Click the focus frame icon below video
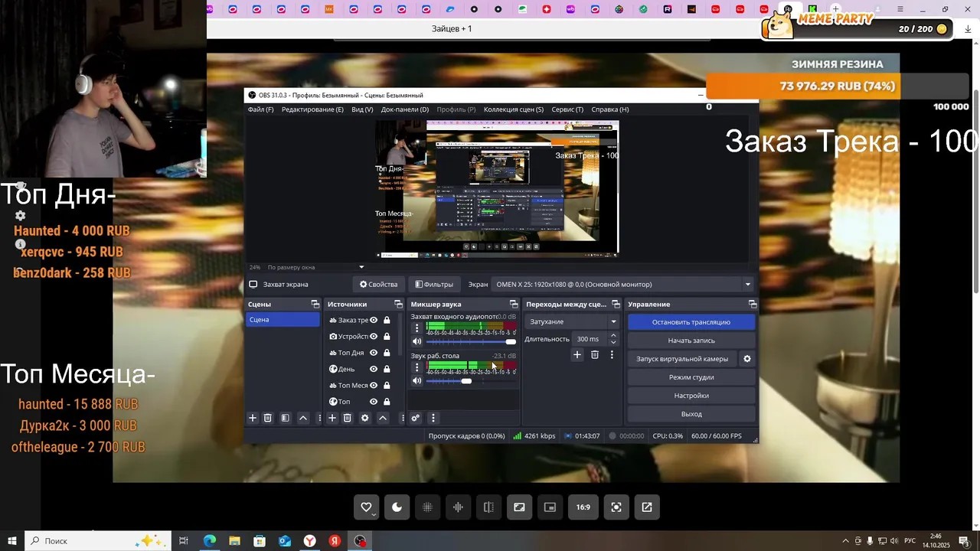Image resolution: width=980 pixels, height=551 pixels. tap(616, 507)
